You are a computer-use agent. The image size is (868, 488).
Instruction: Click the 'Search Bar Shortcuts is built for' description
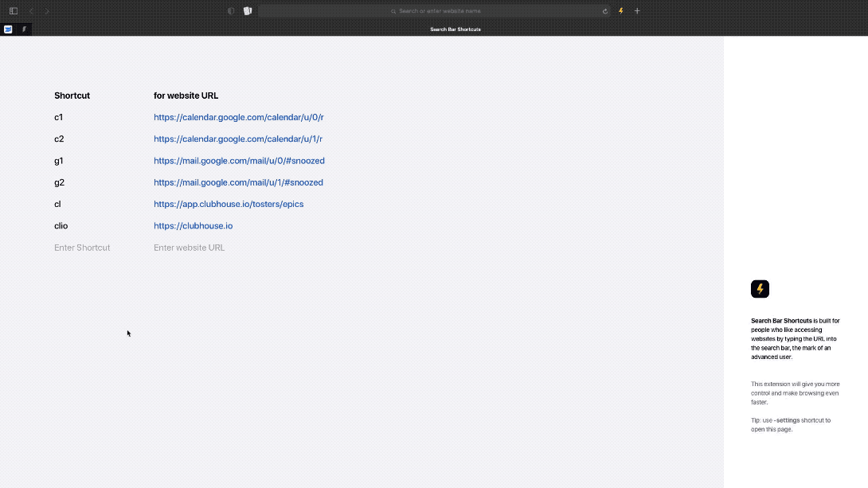[796, 338]
